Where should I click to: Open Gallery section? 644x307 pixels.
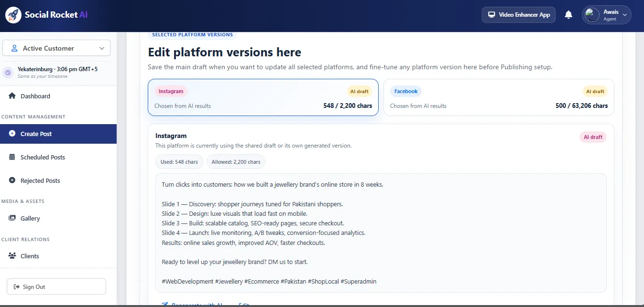tap(58, 218)
